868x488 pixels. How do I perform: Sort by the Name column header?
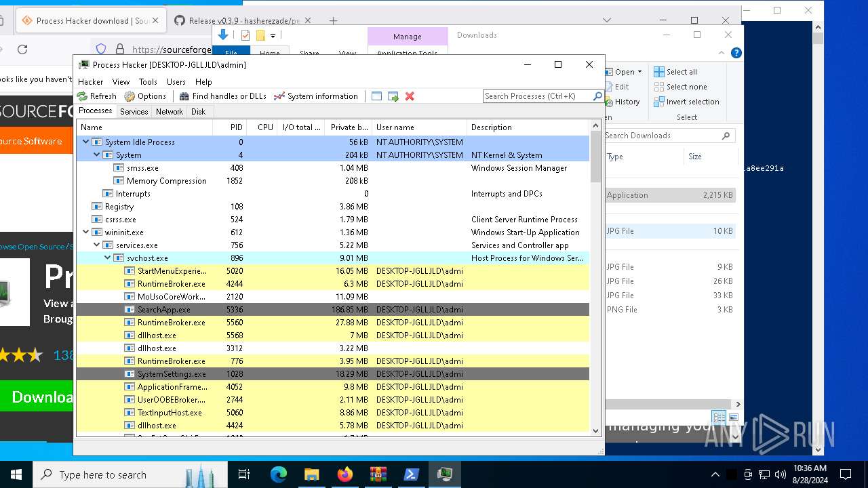click(x=144, y=127)
